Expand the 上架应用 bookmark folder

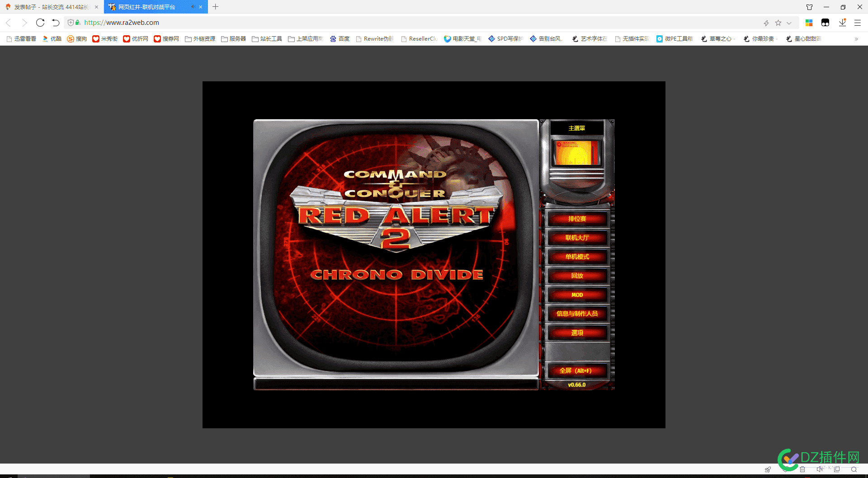(306, 39)
